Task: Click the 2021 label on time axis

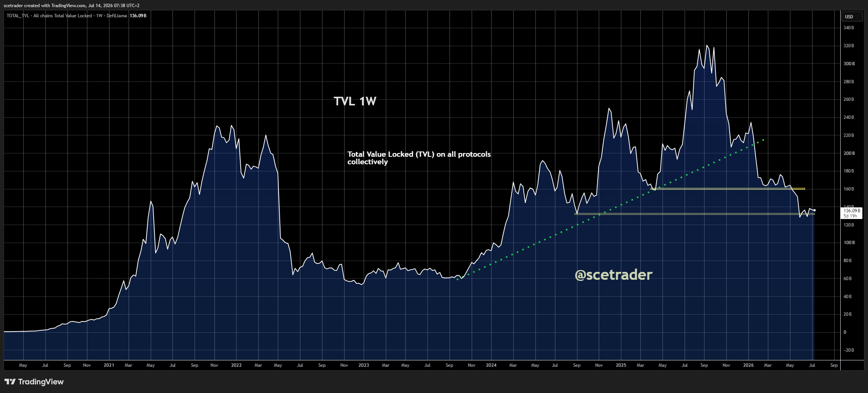Action: pyautogui.click(x=109, y=365)
